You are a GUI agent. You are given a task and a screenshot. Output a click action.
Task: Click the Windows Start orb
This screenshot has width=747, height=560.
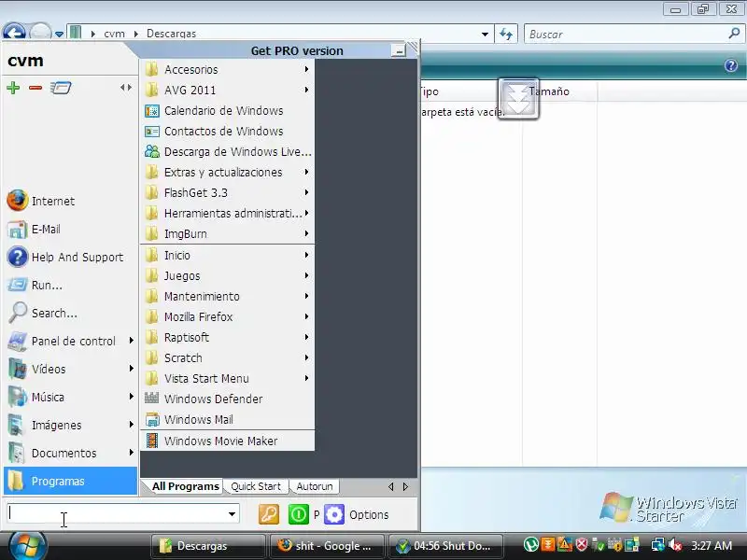click(x=27, y=545)
